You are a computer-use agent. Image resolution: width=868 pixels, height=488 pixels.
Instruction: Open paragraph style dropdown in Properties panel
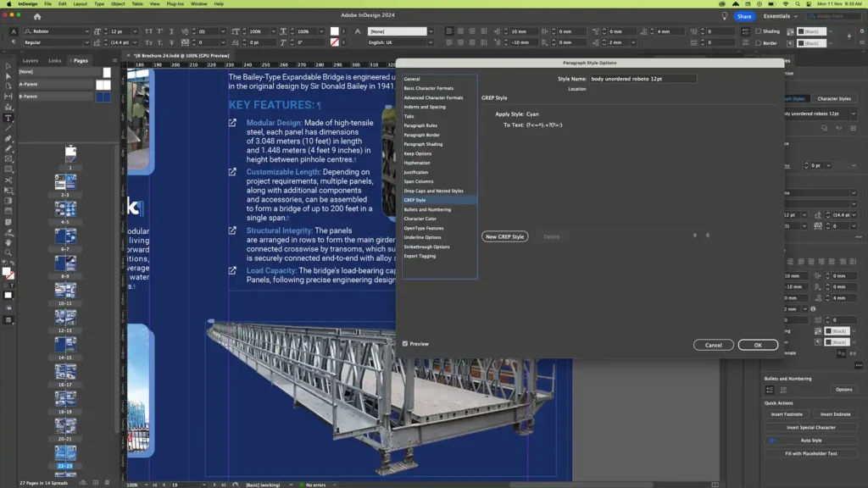(x=853, y=114)
